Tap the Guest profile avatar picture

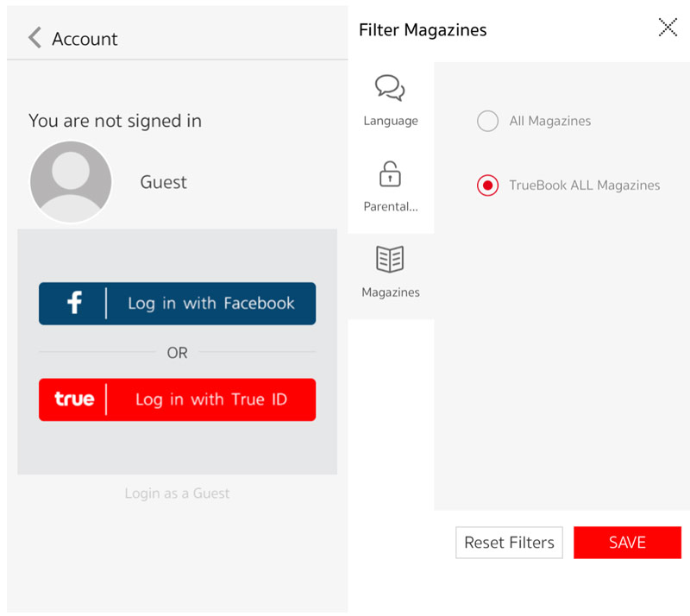click(x=71, y=182)
